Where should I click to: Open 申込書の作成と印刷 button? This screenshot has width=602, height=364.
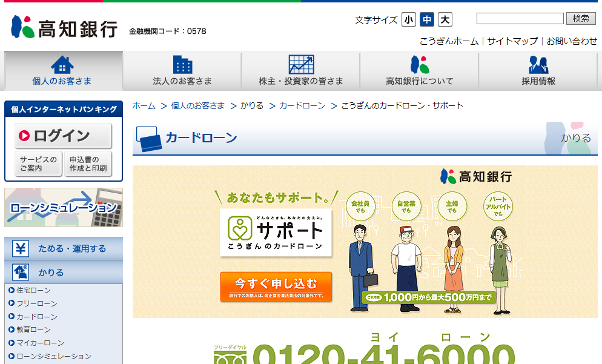88,164
